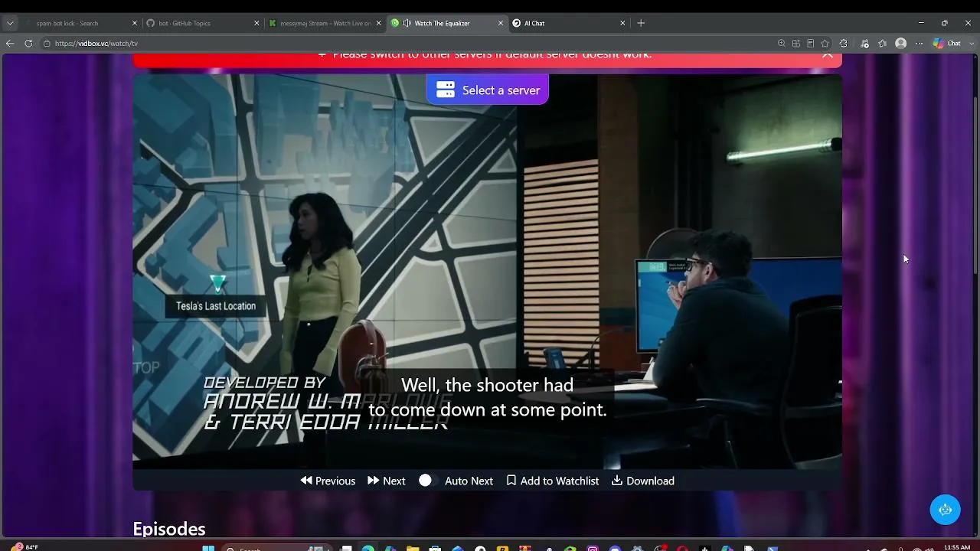This screenshot has width=980, height=551.
Task: Add this page to favorites
Action: 825,44
